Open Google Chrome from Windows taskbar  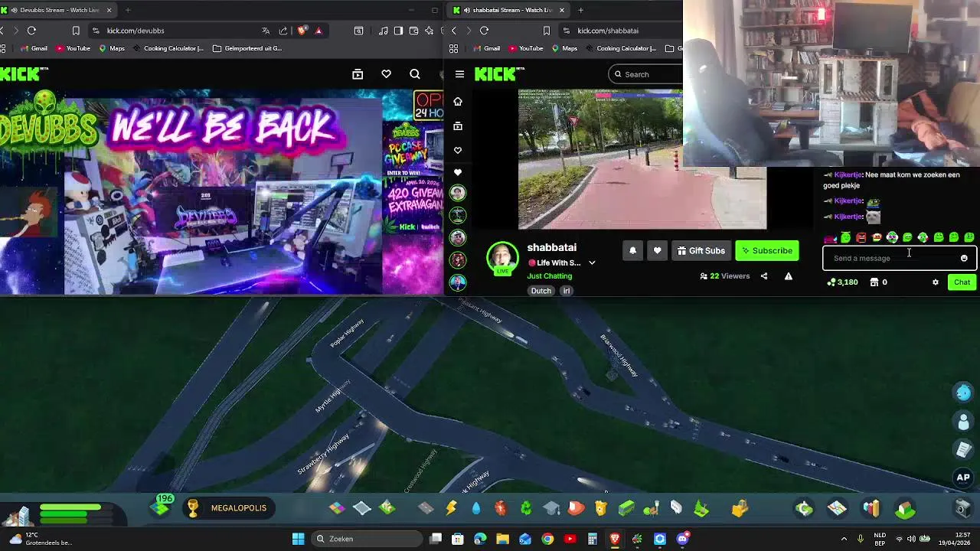[x=547, y=539]
